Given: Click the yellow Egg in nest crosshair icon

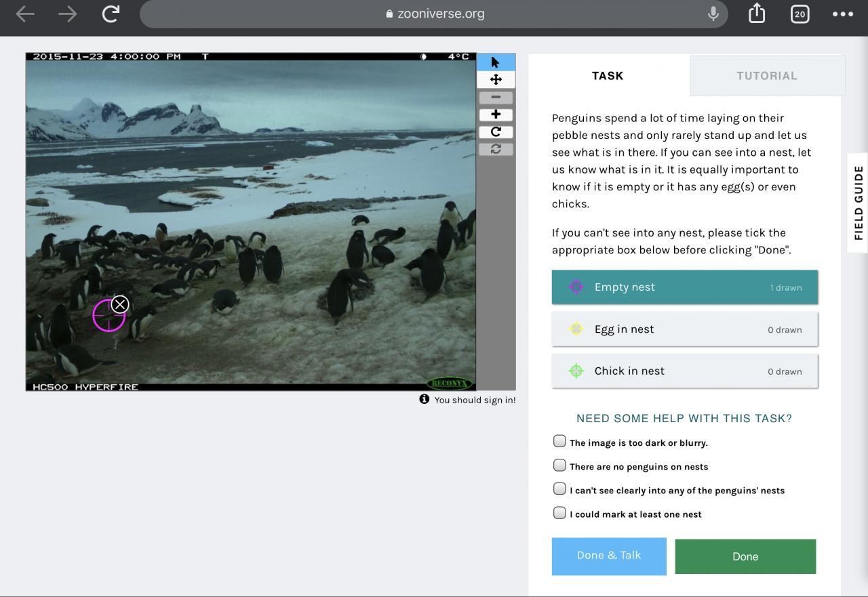Looking at the screenshot, I should pyautogui.click(x=576, y=329).
